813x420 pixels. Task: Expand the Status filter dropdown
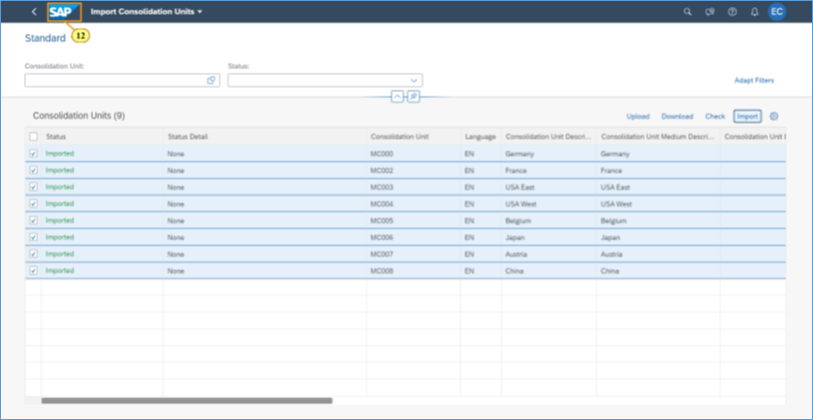414,80
